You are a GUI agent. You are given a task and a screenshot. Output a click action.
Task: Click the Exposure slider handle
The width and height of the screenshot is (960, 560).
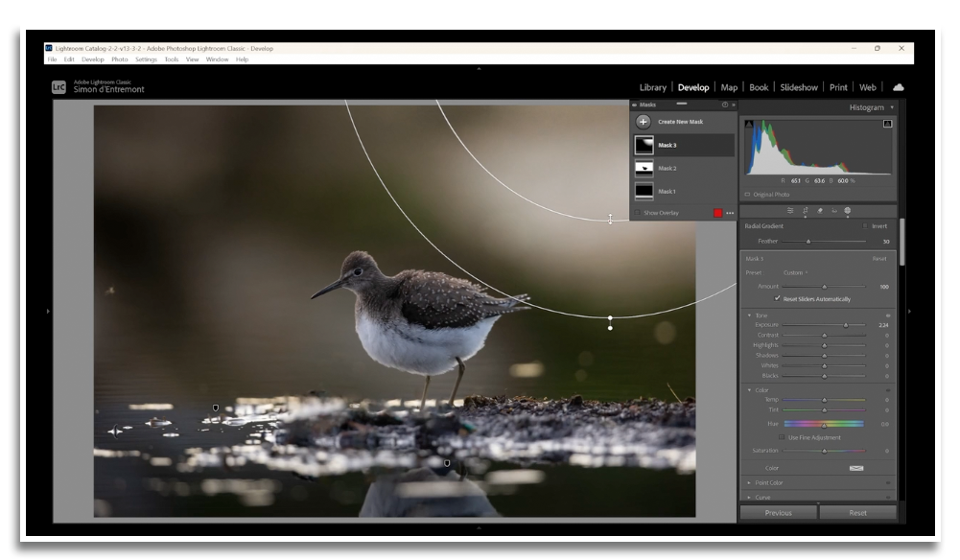[x=846, y=325]
